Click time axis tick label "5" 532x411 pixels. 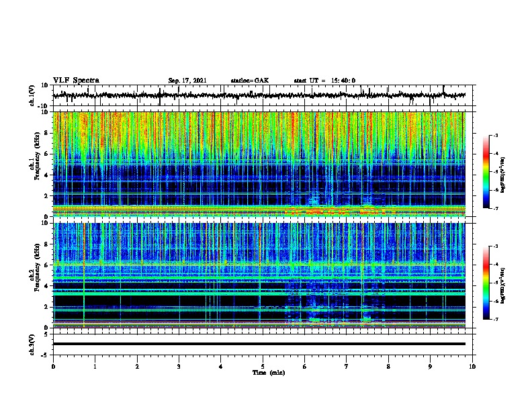[x=263, y=367]
